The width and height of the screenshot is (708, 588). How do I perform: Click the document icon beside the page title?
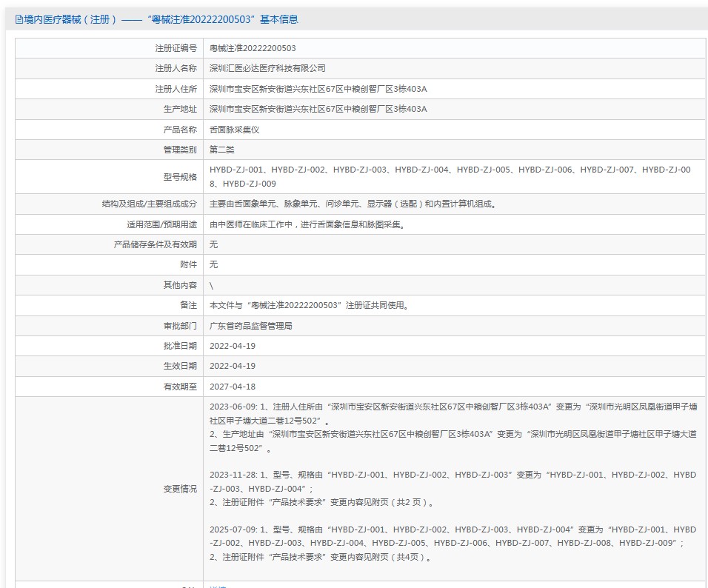(x=19, y=19)
